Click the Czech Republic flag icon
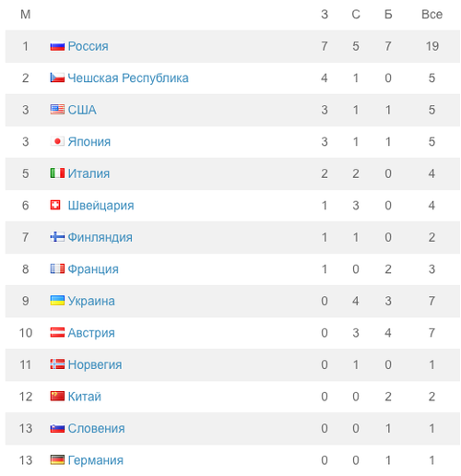Viewport: 461px width, 476px height. click(57, 77)
